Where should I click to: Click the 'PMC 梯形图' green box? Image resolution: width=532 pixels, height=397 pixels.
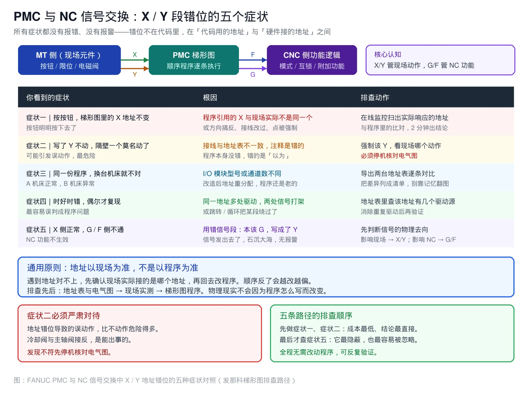193,60
